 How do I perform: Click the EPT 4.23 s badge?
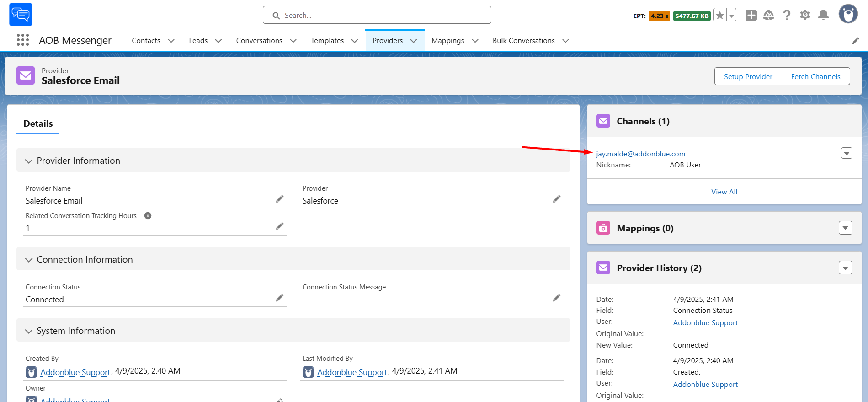point(659,16)
